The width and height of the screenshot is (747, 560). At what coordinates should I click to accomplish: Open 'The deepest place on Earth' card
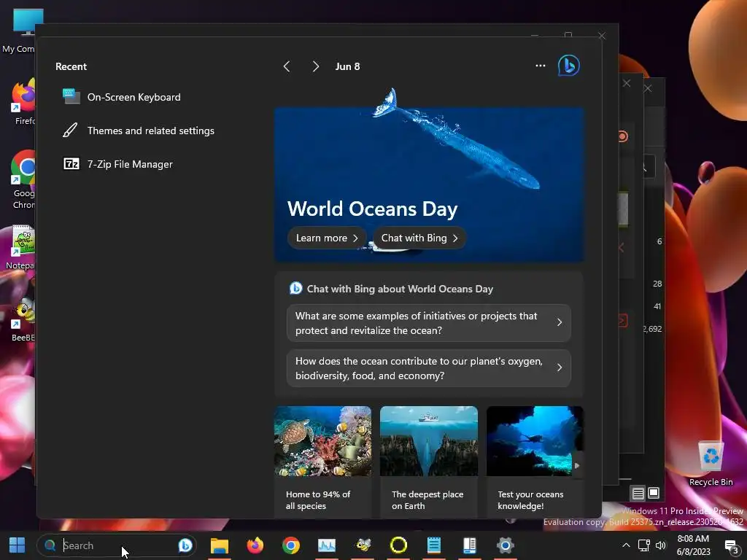tap(429, 461)
